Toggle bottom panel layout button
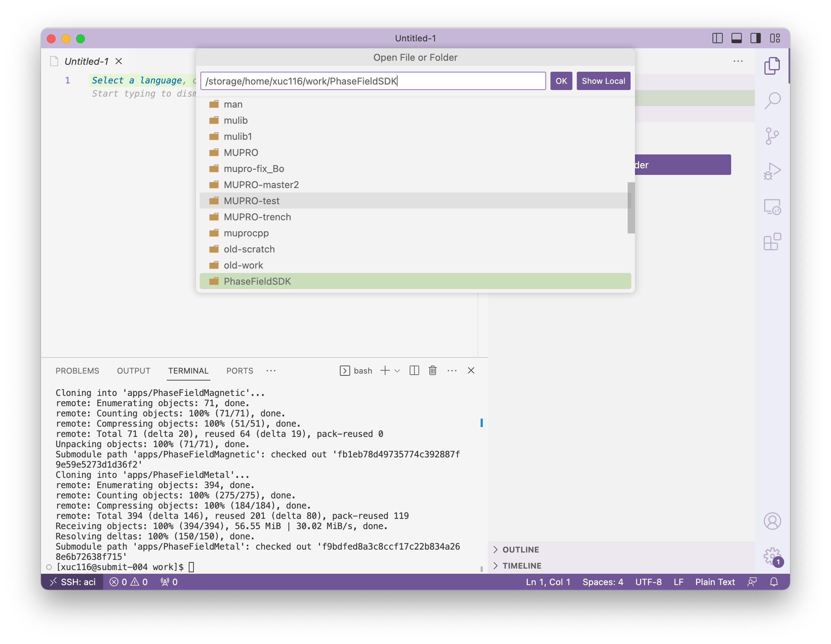 pyautogui.click(x=736, y=38)
